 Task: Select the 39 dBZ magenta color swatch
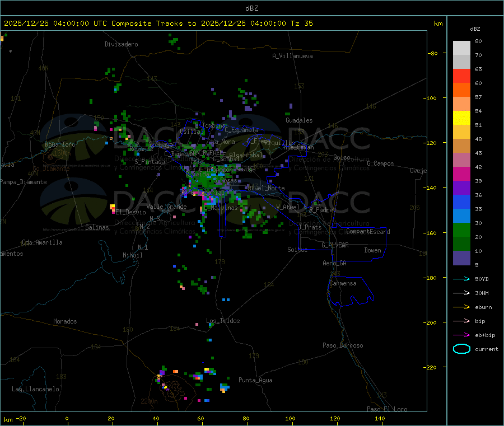(x=461, y=174)
